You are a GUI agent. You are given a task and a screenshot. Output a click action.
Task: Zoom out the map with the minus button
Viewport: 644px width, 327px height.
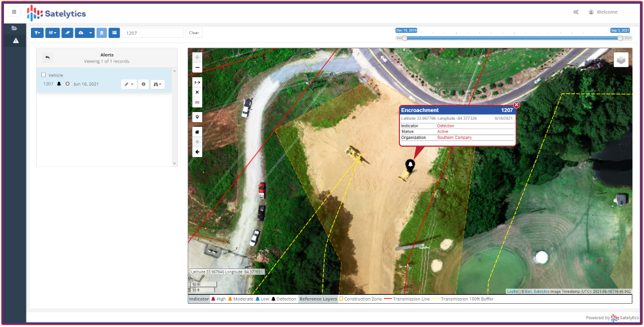pyautogui.click(x=197, y=68)
